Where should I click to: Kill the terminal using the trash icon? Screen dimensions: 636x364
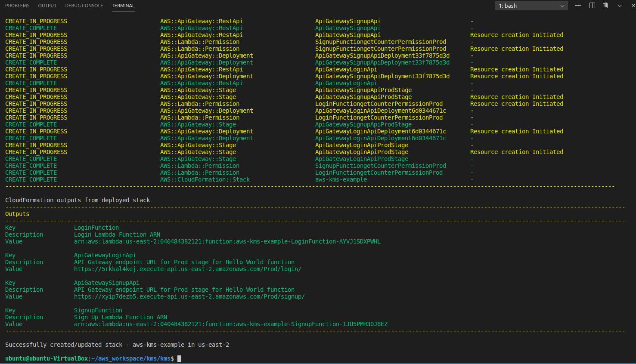605,6
